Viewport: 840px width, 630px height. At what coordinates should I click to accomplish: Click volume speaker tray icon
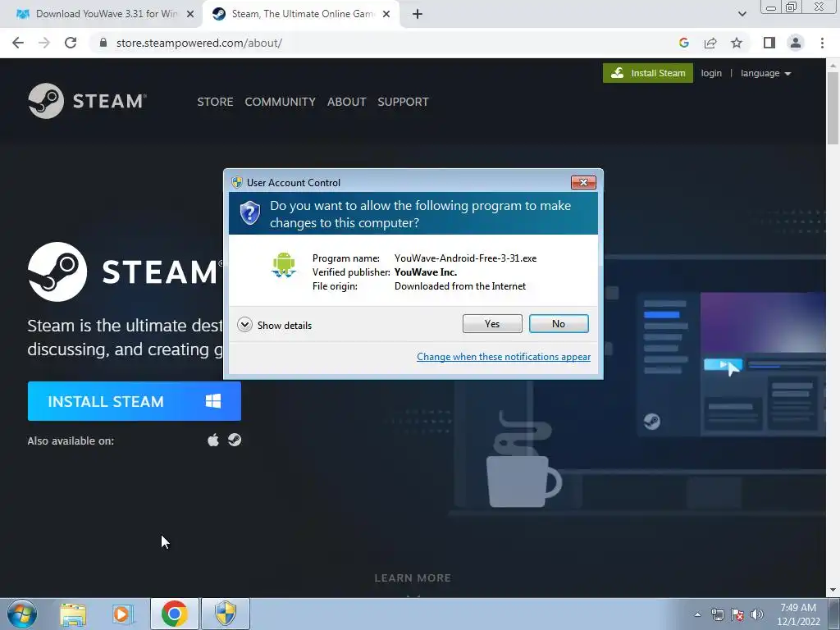pos(757,614)
